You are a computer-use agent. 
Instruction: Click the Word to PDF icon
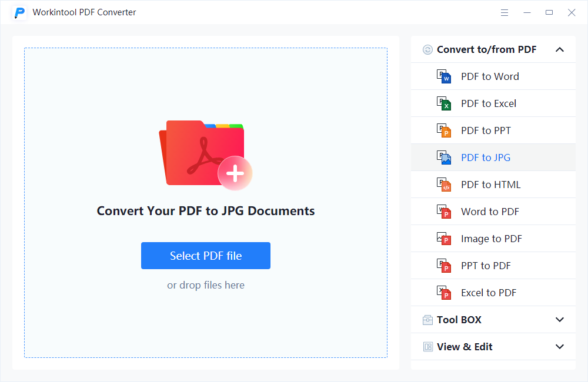pyautogui.click(x=443, y=212)
